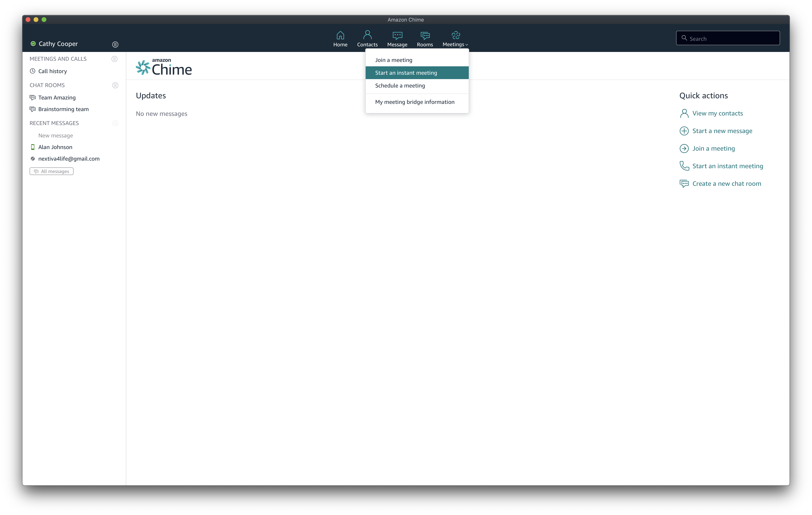
Task: Click the arrow circle icon for Join a meeting
Action: (684, 148)
